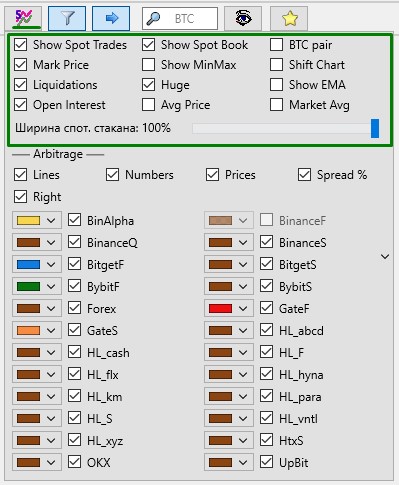This screenshot has height=485, width=399.
Task: Toggle HL_hyna checkbox
Action: tap(266, 374)
